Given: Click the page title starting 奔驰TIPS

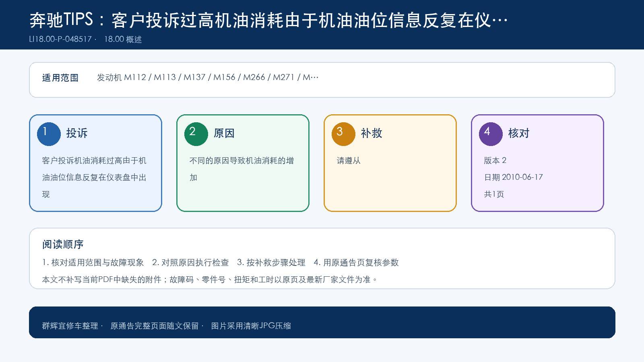Looking at the screenshot, I should click(268, 20).
